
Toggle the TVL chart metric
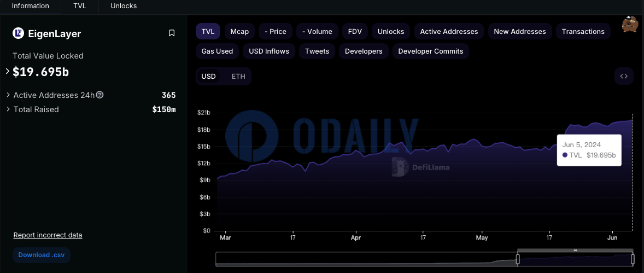[208, 31]
